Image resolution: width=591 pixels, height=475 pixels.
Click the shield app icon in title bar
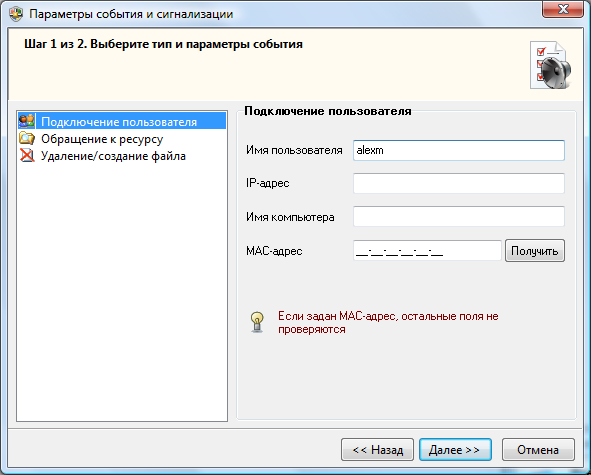(16, 14)
